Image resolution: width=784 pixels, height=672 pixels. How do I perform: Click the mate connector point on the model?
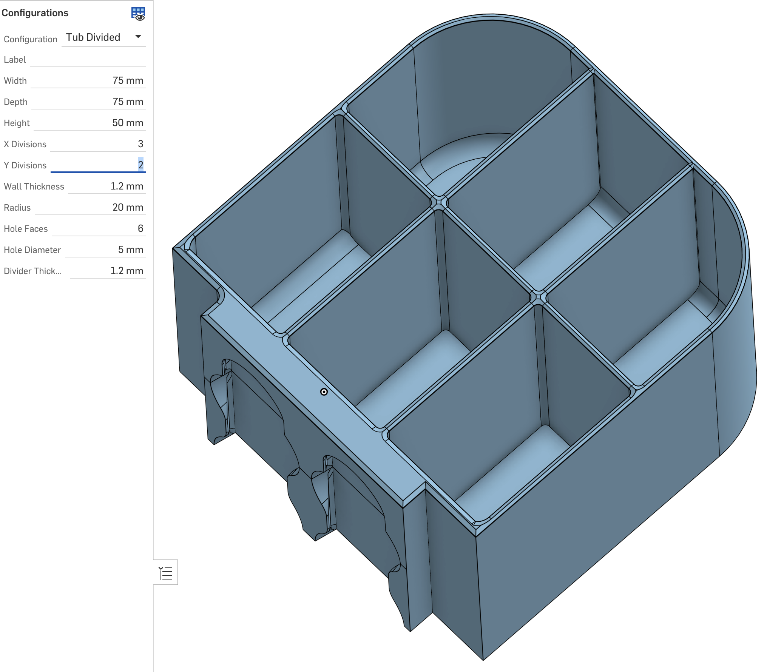coord(324,392)
